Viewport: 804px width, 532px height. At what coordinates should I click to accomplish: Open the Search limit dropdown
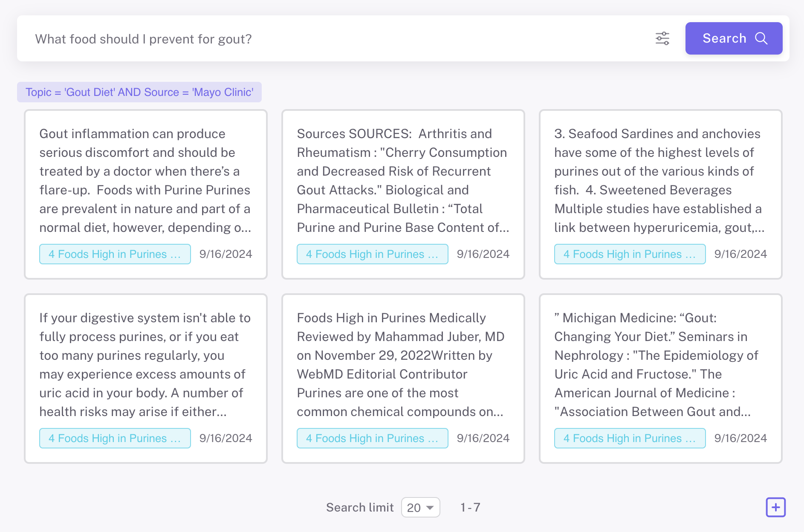420,507
